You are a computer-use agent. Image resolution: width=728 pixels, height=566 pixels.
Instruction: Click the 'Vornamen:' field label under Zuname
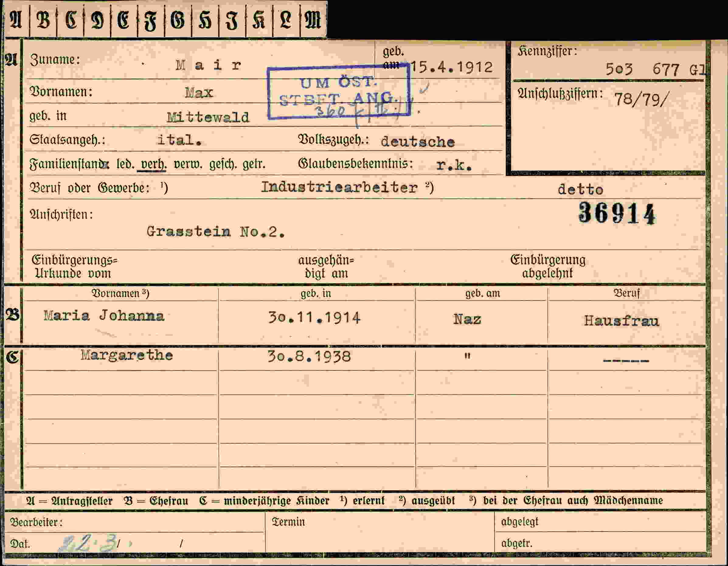click(61, 91)
